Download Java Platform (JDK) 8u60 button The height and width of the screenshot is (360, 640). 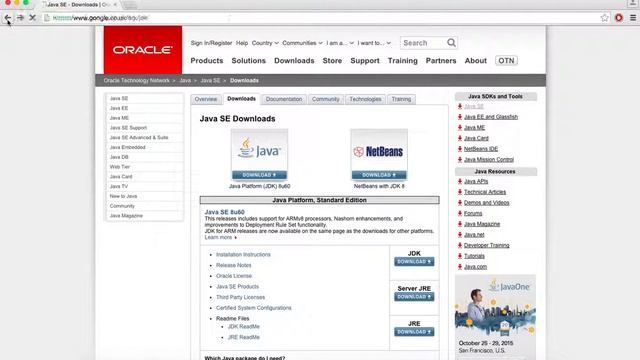coord(259,175)
